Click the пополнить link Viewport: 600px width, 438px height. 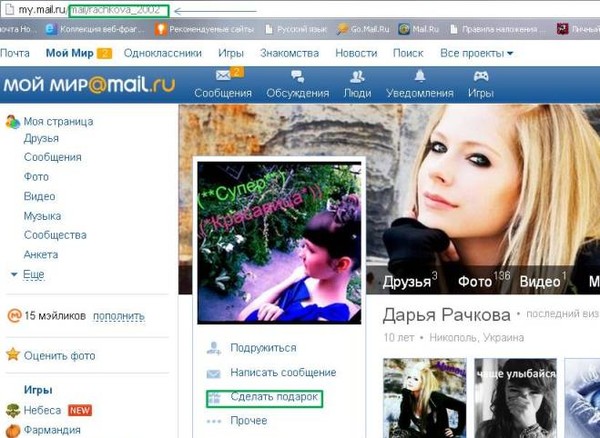[119, 316]
